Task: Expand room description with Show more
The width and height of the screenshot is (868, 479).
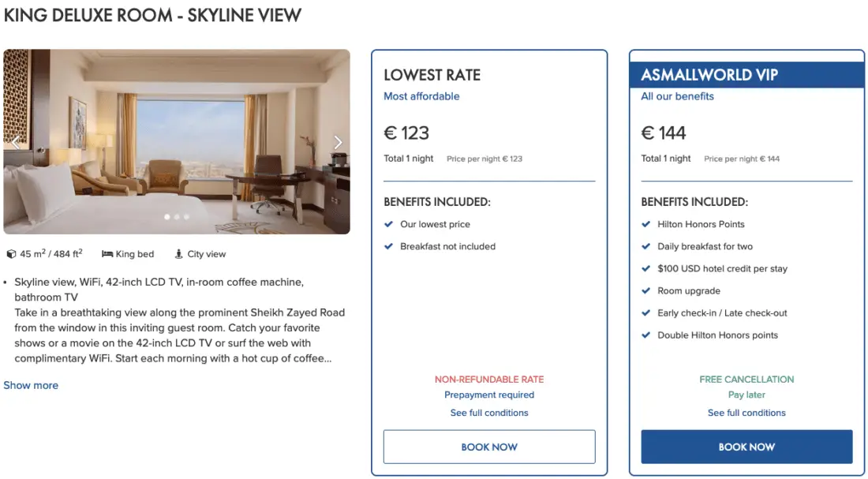Action: point(31,385)
